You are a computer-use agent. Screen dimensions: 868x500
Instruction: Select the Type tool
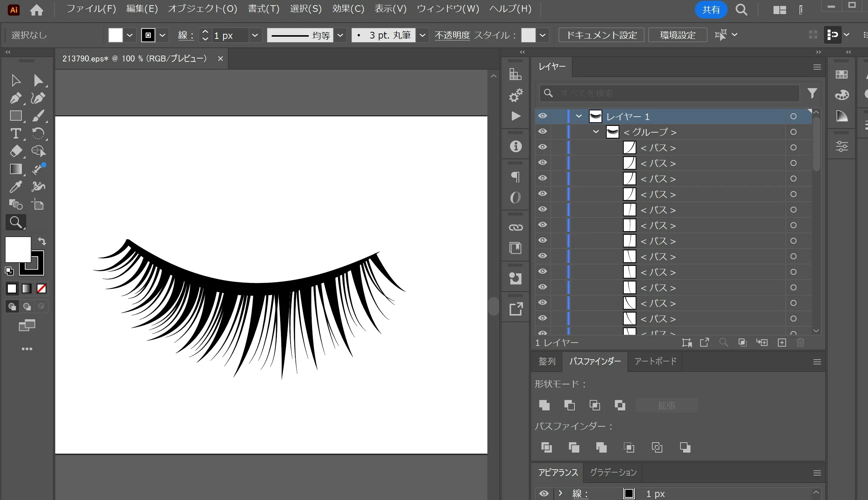(x=16, y=134)
